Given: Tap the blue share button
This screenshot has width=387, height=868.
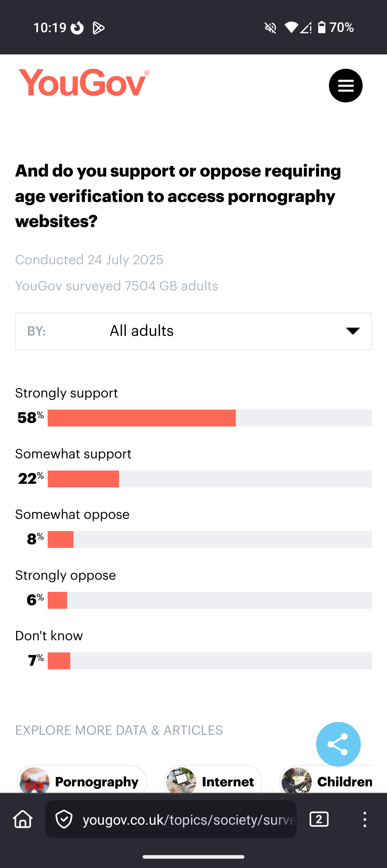Looking at the screenshot, I should point(338,744).
